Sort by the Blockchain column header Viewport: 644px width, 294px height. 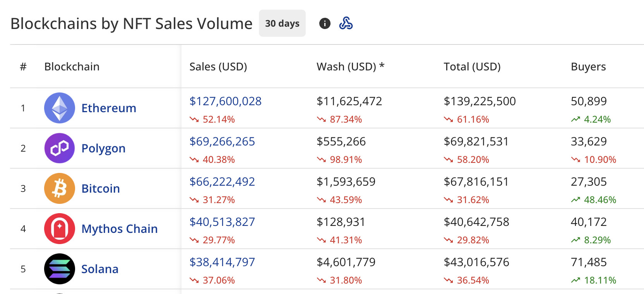[x=72, y=67]
